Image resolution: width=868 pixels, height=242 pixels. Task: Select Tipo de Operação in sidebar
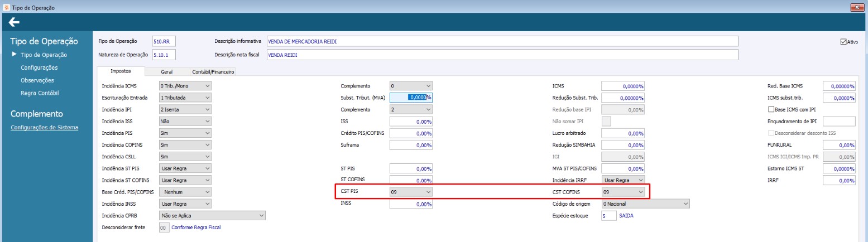point(44,55)
